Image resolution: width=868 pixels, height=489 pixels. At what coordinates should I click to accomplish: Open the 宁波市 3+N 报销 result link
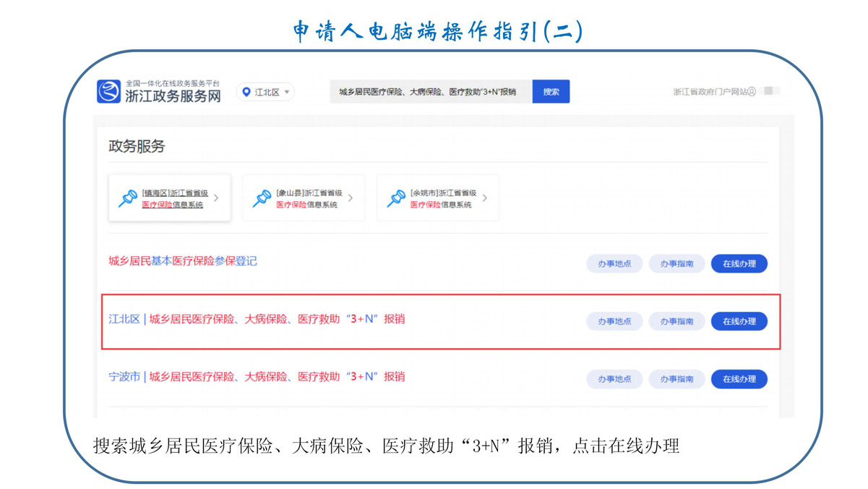257,377
